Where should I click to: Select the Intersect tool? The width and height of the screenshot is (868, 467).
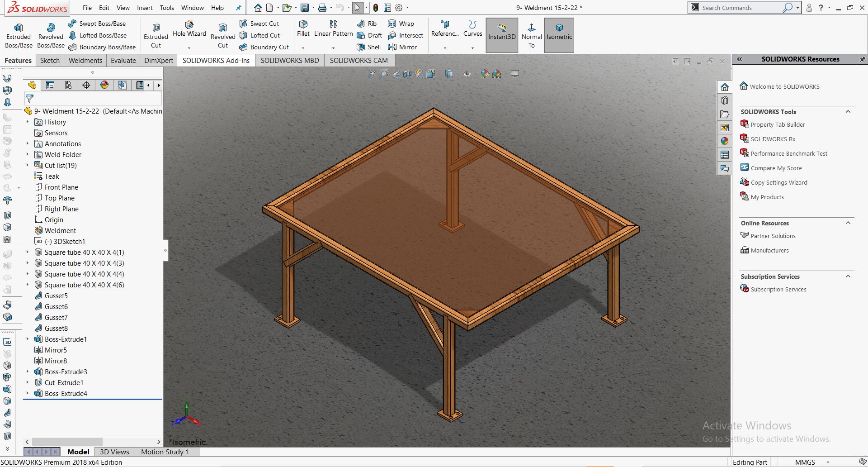click(406, 35)
